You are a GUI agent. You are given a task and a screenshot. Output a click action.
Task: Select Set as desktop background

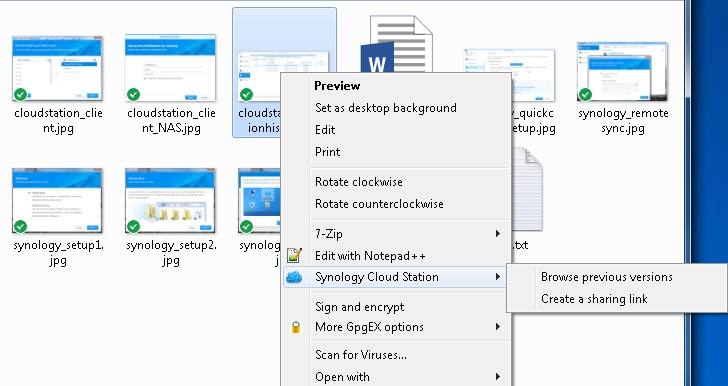386,108
